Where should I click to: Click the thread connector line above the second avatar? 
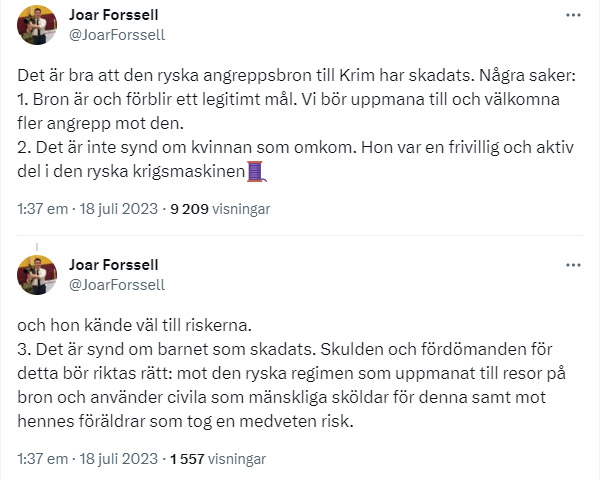click(x=37, y=246)
